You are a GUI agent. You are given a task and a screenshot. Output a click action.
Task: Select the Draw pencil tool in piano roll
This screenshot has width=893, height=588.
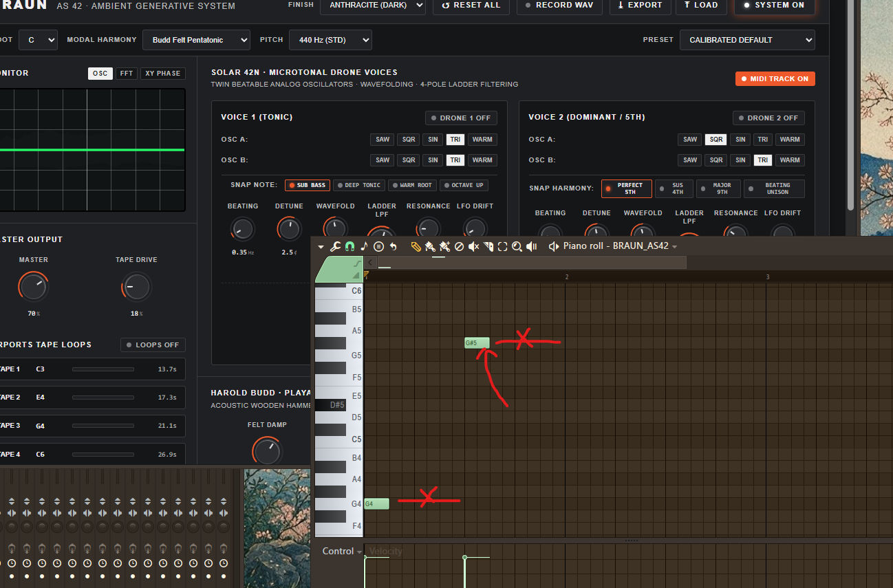coord(416,246)
